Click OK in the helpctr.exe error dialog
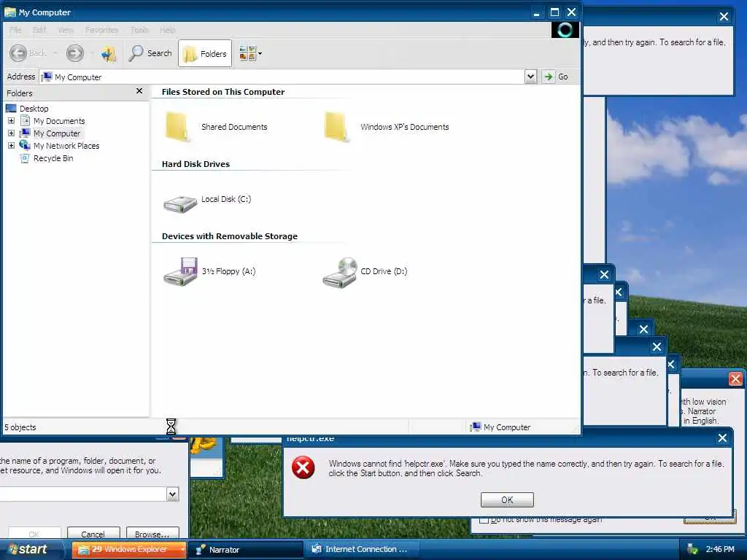This screenshot has width=747, height=560. (507, 500)
